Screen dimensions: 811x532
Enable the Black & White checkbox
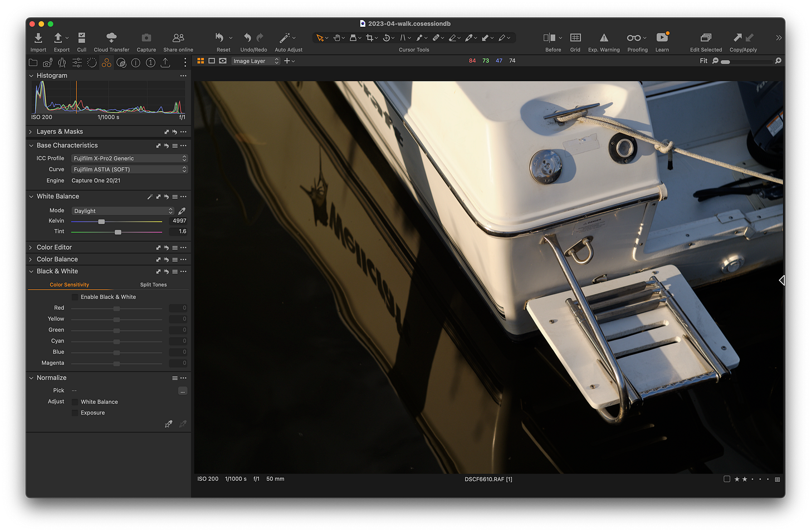tap(76, 297)
